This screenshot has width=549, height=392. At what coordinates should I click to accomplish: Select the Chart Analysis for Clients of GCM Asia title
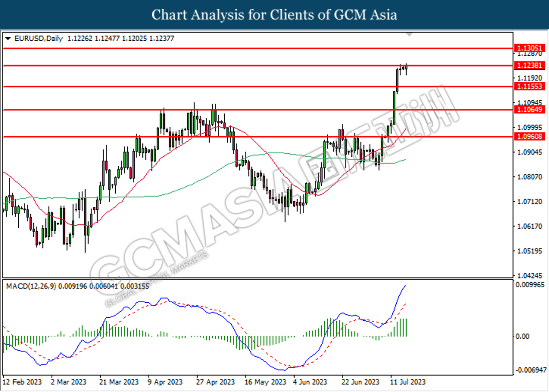click(x=274, y=15)
